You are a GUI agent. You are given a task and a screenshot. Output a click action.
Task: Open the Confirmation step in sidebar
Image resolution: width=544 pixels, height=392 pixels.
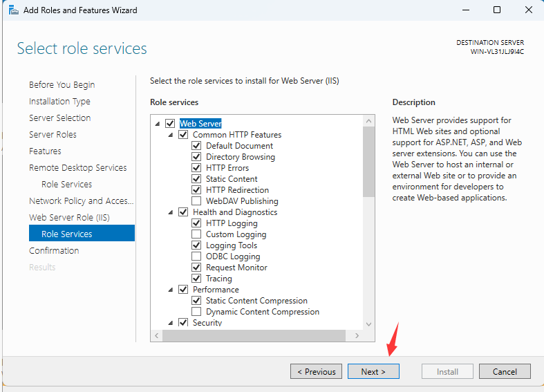pyautogui.click(x=54, y=251)
